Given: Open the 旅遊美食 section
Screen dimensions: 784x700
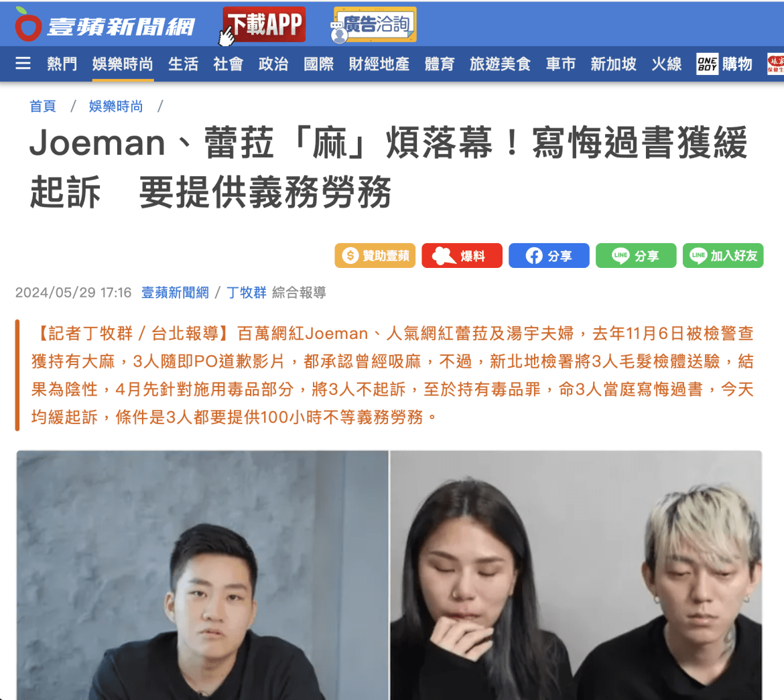Looking at the screenshot, I should point(500,64).
